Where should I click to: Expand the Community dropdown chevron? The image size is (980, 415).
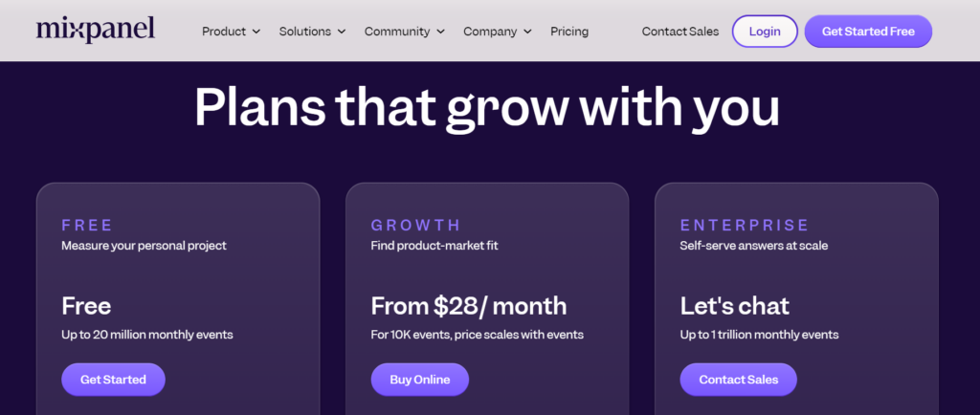[440, 32]
